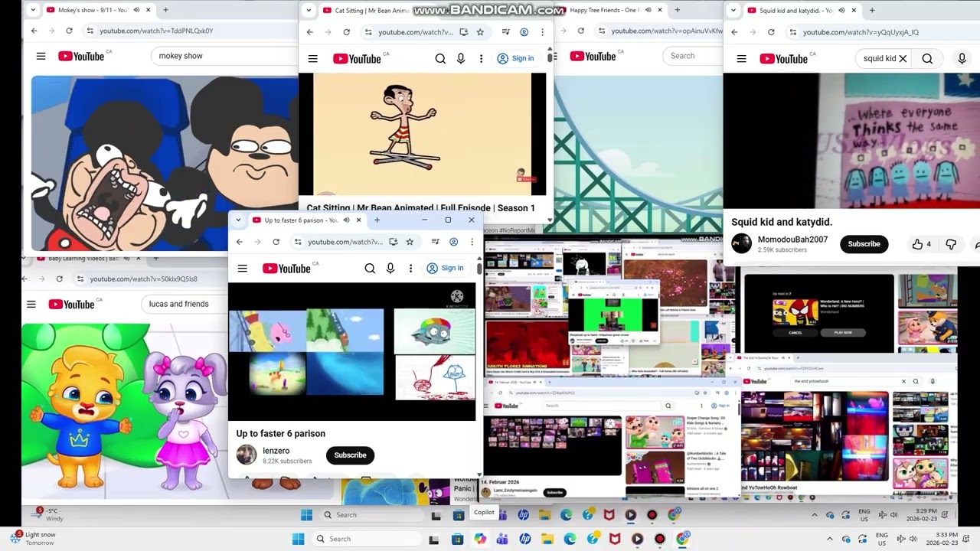Open tab search in Up to faster window
Image resolution: width=980 pixels, height=551 pixels.
238,220
